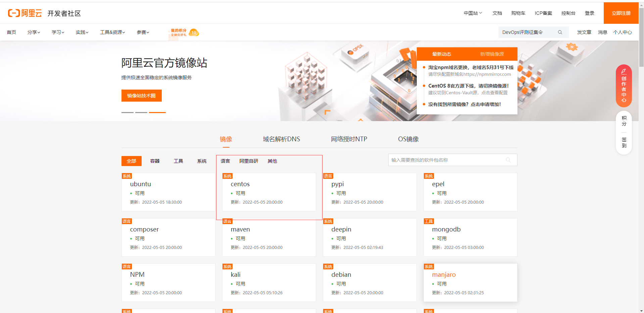Filter mirrors by 系统
644x313 pixels.
202,161
